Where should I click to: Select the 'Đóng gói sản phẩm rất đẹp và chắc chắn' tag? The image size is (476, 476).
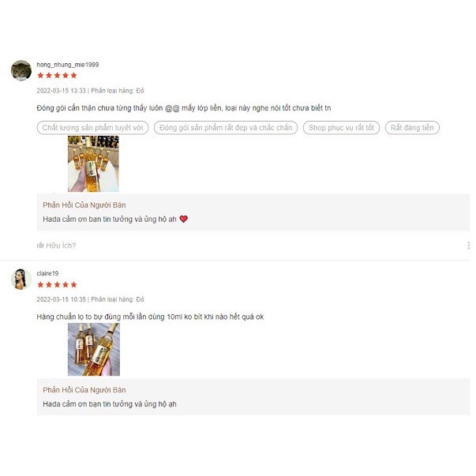click(226, 128)
